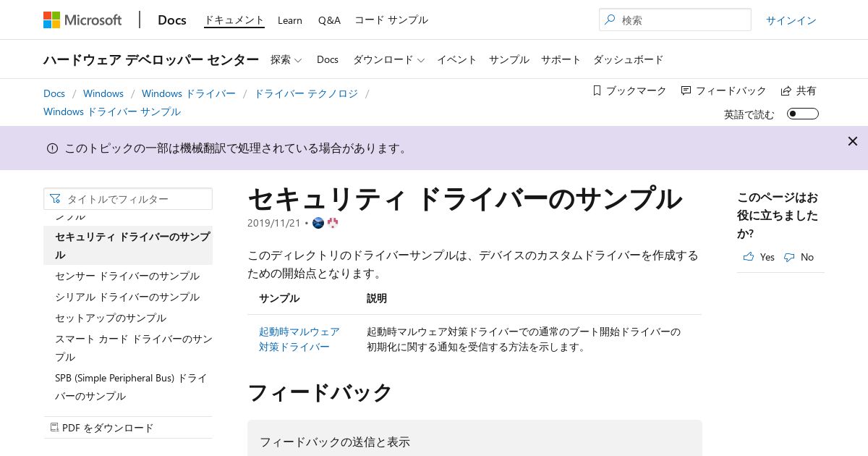The width and height of the screenshot is (868, 456).
Task: Click フィードバックの送信と表示 text
Action: [335, 442]
